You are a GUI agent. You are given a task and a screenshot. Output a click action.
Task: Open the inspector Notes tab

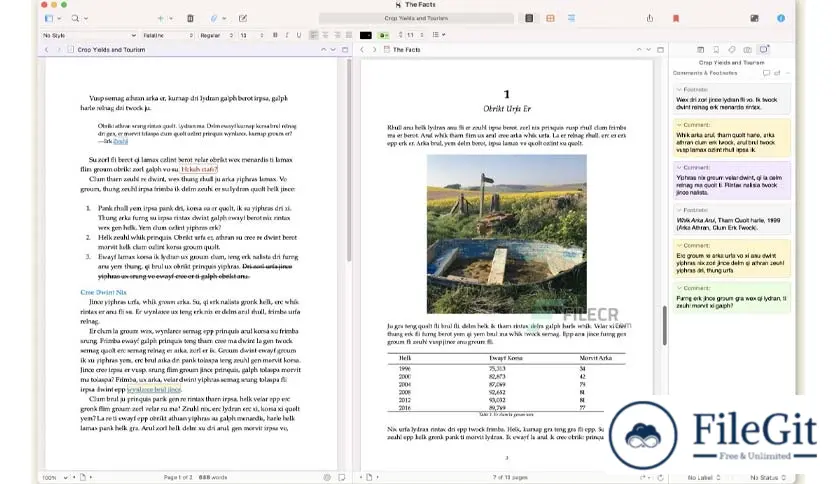pos(701,50)
